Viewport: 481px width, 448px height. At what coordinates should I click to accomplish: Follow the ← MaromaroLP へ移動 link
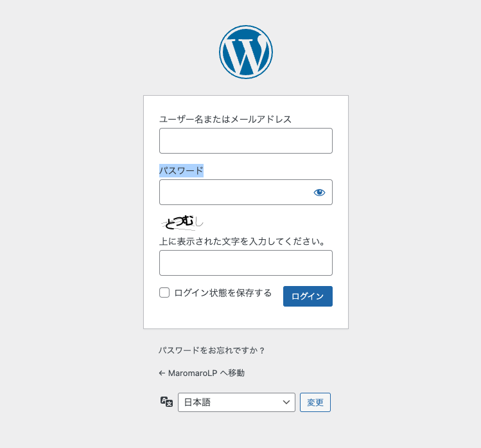202,373
